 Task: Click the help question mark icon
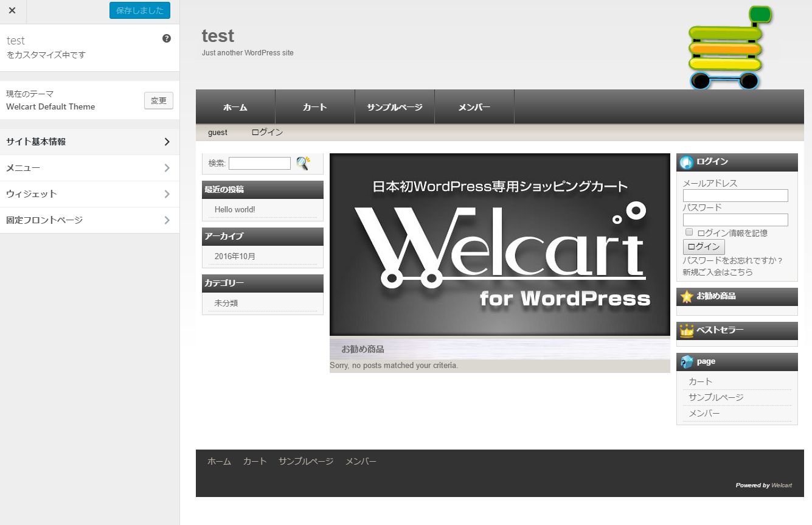[167, 38]
